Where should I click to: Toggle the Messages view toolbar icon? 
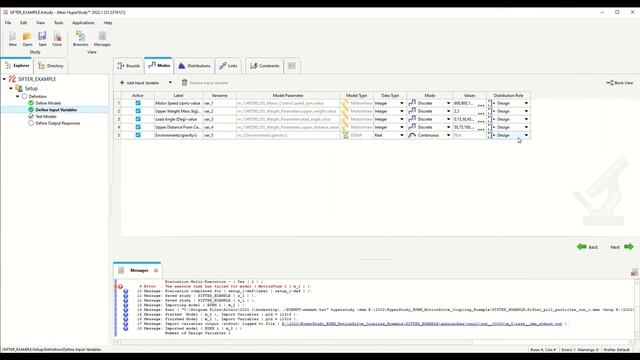click(x=102, y=36)
